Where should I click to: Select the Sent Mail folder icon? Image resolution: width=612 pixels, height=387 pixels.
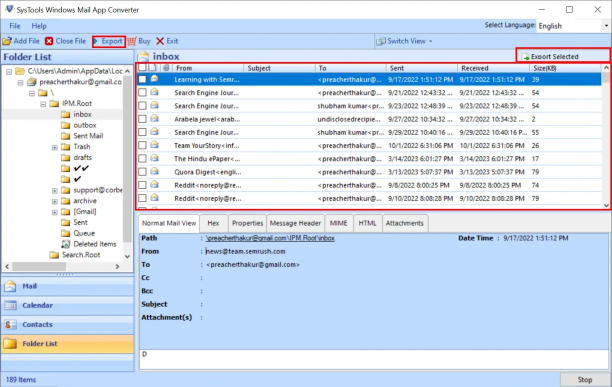tap(66, 136)
